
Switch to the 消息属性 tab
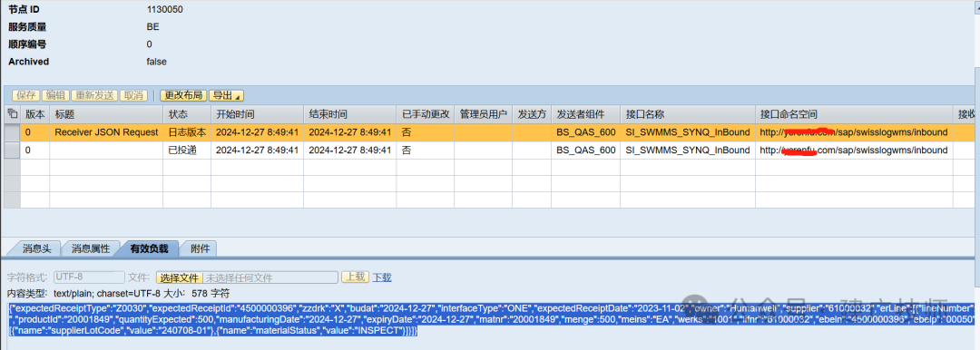[91, 248]
